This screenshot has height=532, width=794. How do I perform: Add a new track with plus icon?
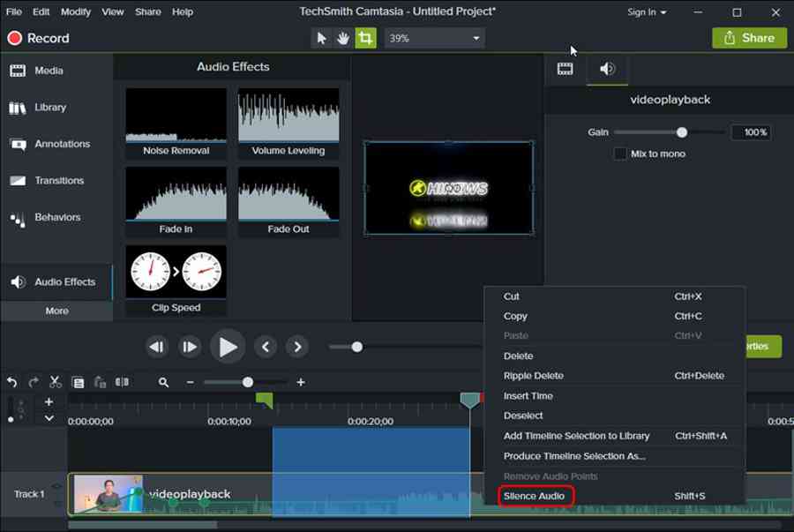click(x=49, y=402)
